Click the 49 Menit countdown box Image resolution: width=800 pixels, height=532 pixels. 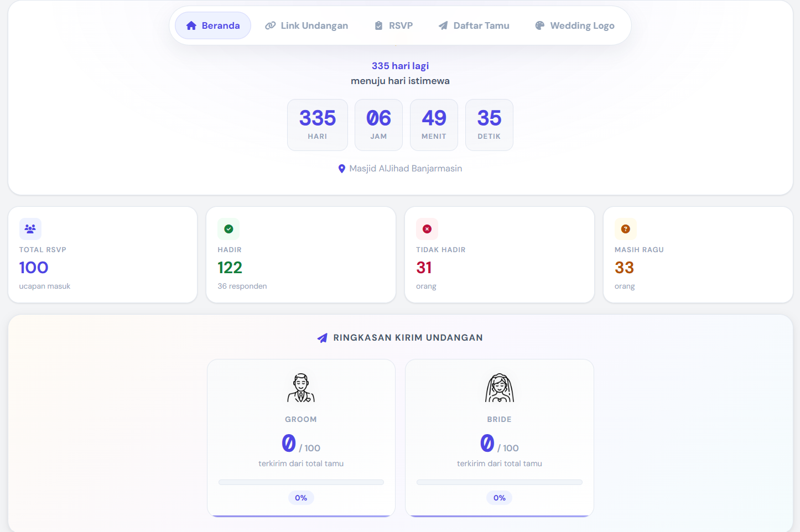[434, 125]
